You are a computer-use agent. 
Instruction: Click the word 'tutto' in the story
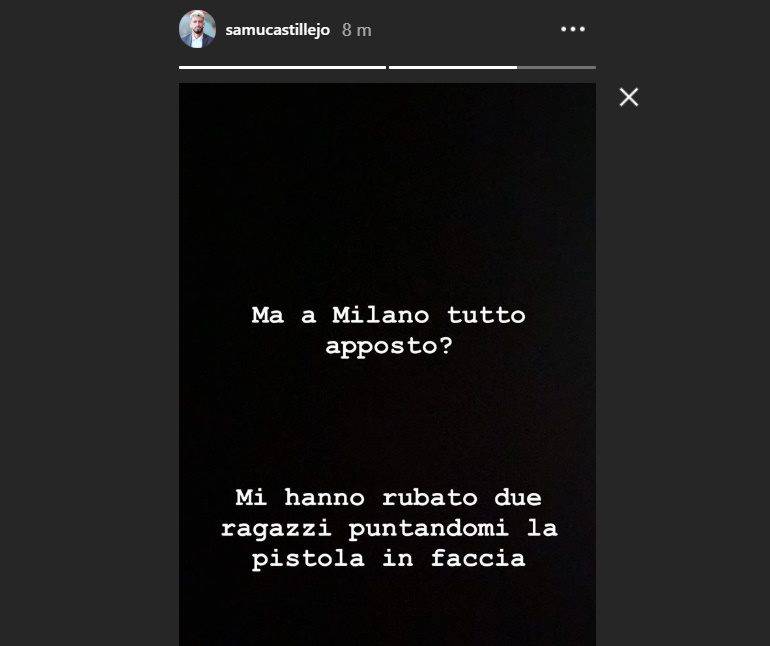(x=486, y=315)
